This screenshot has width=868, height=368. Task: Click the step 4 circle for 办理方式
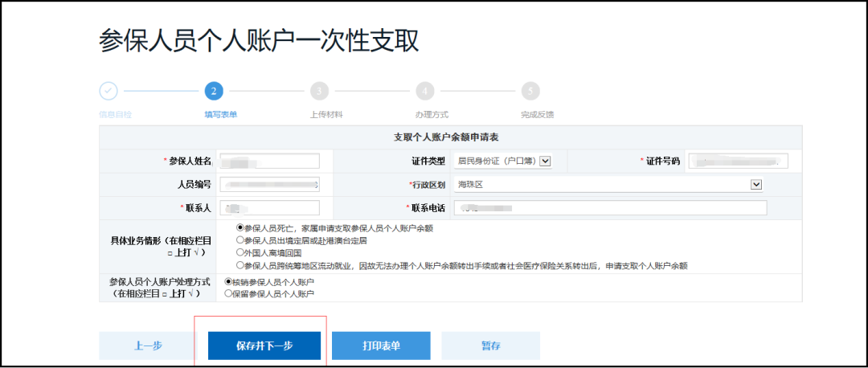tap(424, 91)
